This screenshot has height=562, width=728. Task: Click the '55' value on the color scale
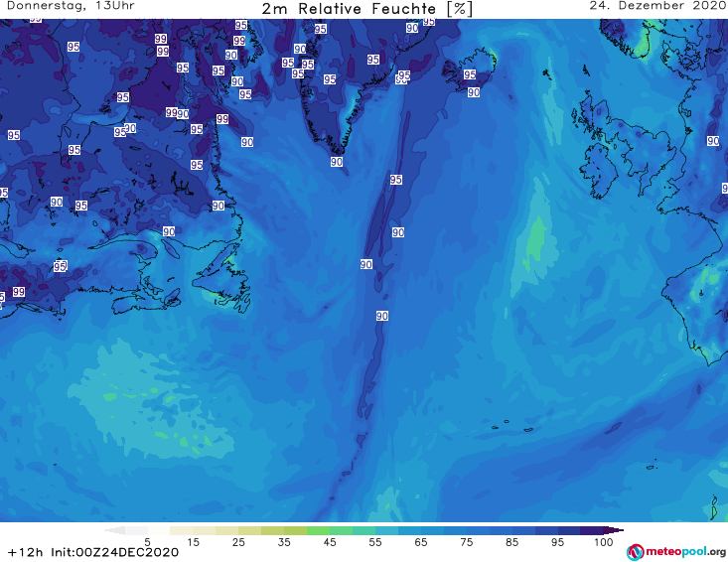[x=375, y=542]
